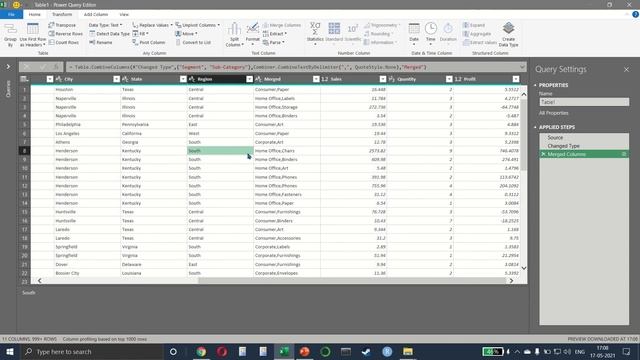Close the Query Settings pane

[x=627, y=69]
